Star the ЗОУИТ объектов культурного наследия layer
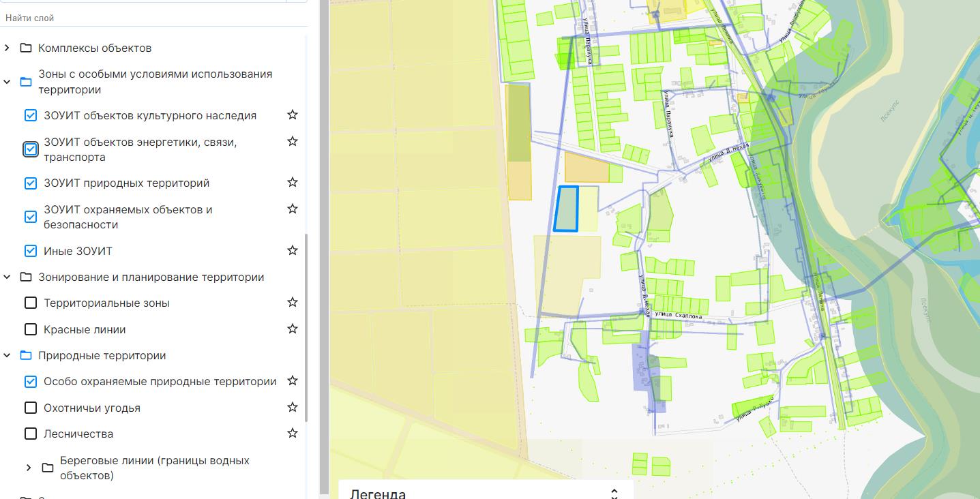Image resolution: width=980 pixels, height=499 pixels. 293,115
